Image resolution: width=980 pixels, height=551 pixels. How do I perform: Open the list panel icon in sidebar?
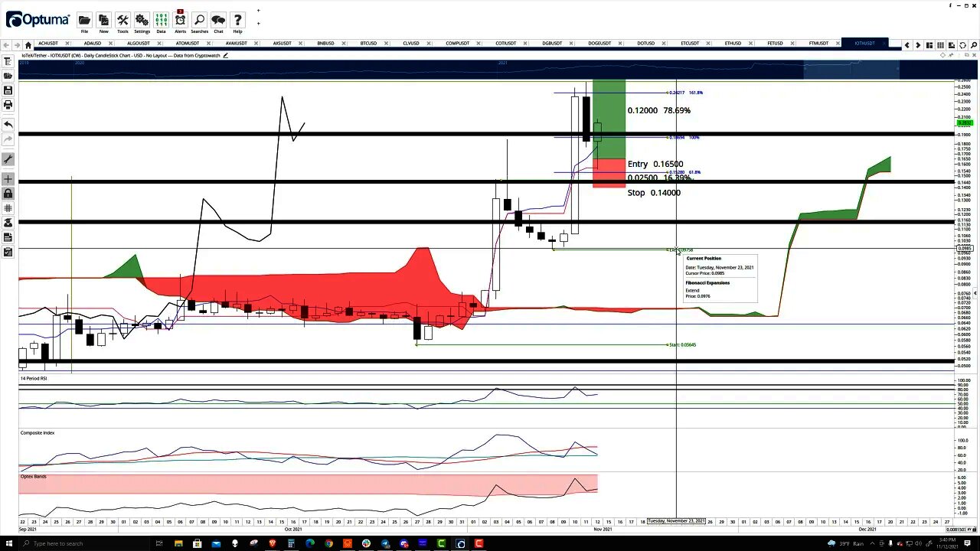[8, 237]
